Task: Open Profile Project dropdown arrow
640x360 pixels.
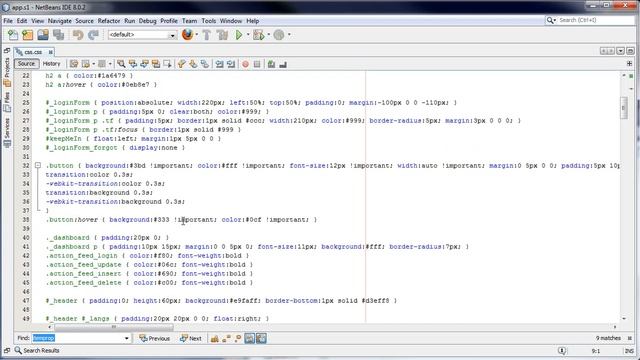Action: point(289,35)
